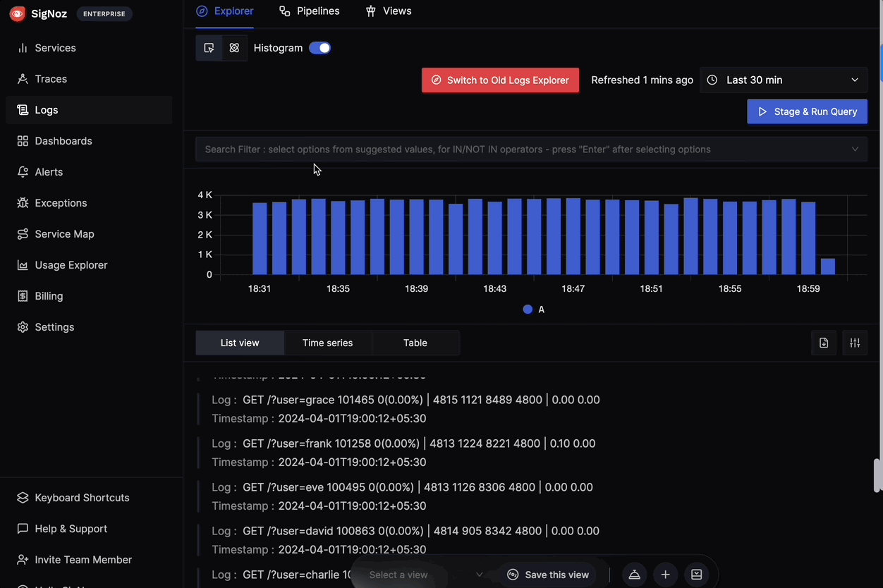Click Stage & Run Query button
The height and width of the screenshot is (588, 883).
coord(807,111)
